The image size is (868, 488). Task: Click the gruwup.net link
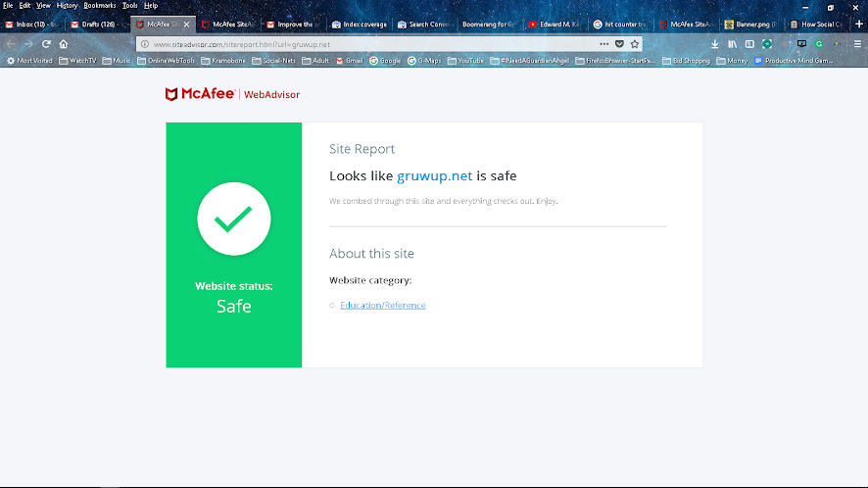435,175
